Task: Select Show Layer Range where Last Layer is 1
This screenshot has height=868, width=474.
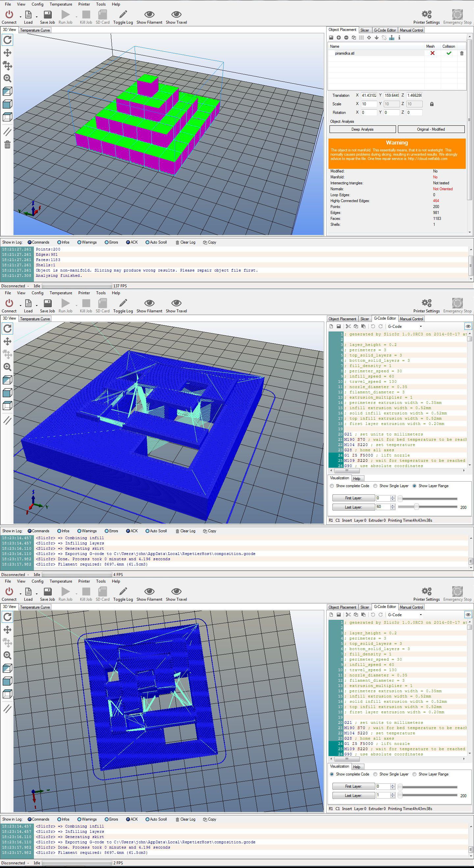Action: 414,774
